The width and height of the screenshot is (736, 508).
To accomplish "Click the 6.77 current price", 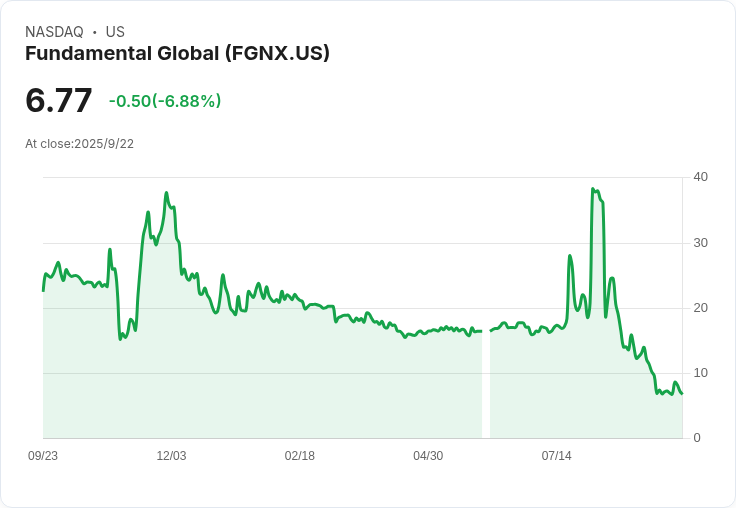I will 59,100.
